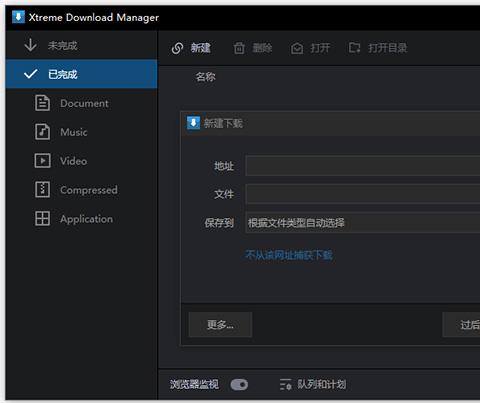Viewport: 480px width, 403px height.
Task: Click the 不从该网址捕获下载 link
Action: (x=289, y=255)
